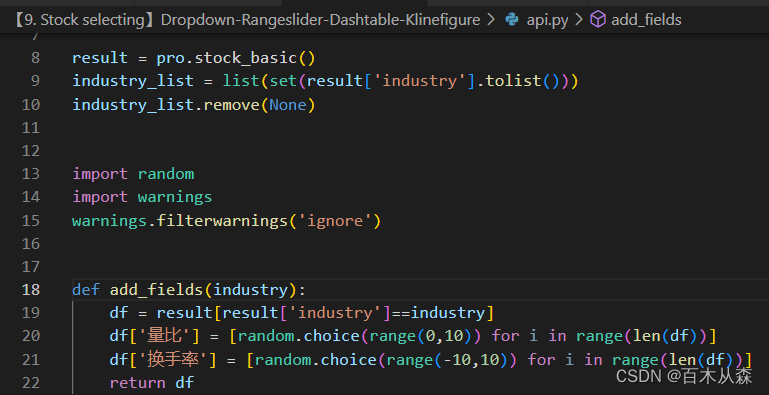The image size is (769, 395).
Task: Select line number 18 in the gutter
Action: pyautogui.click(x=31, y=290)
